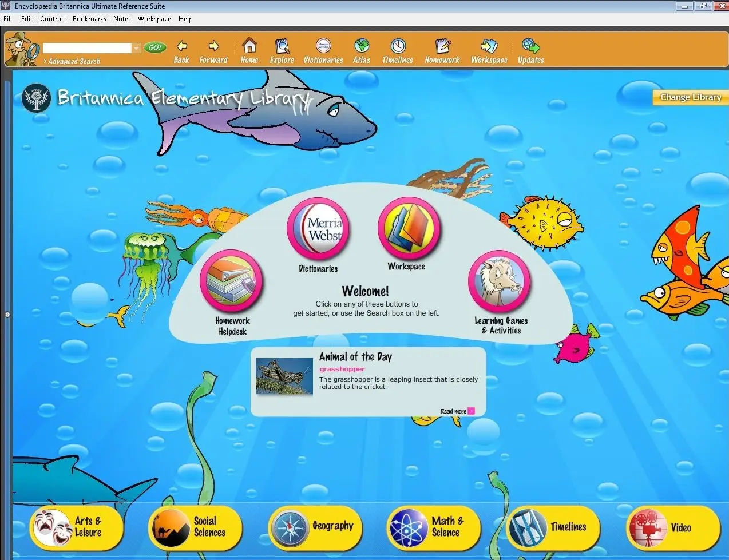Viewport: 729px width, 560px height.
Task: Open the Controls menu
Action: 53,19
